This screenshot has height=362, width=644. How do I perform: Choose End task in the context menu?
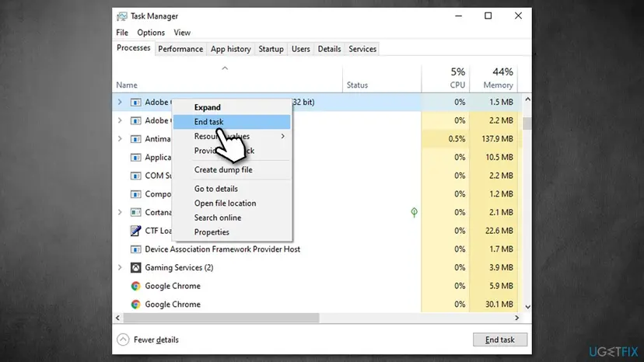click(232, 122)
